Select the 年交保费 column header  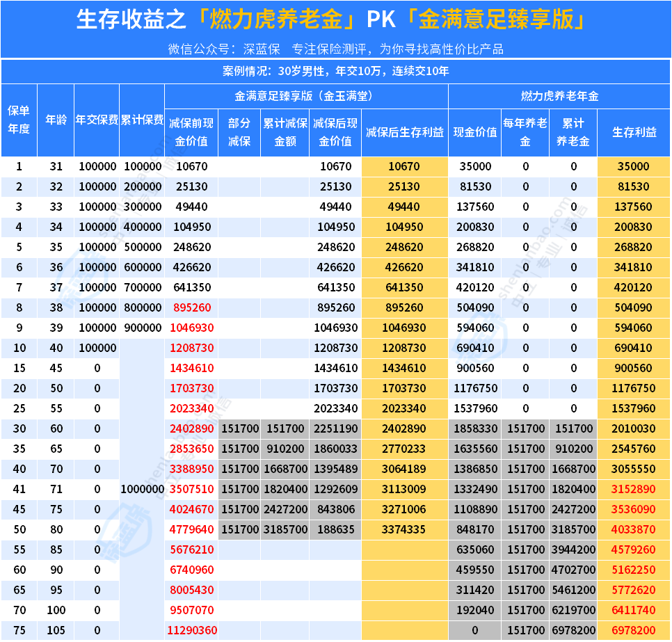[x=97, y=120]
